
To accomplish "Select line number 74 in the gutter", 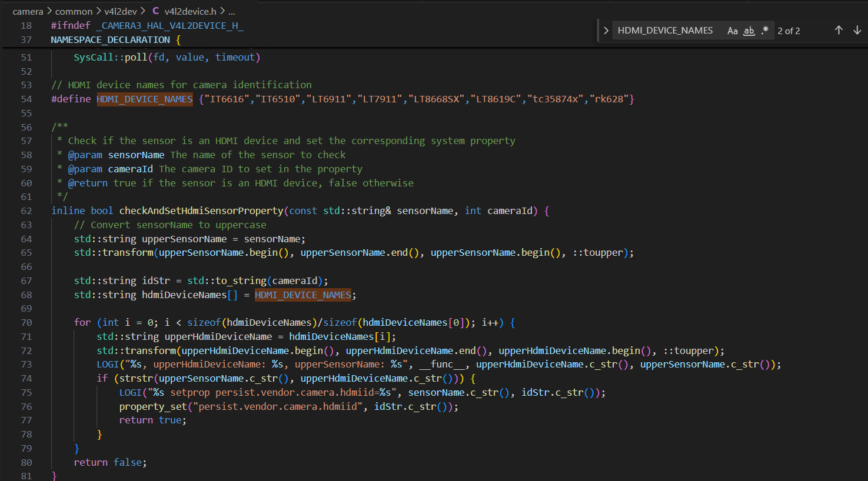I will [26, 378].
